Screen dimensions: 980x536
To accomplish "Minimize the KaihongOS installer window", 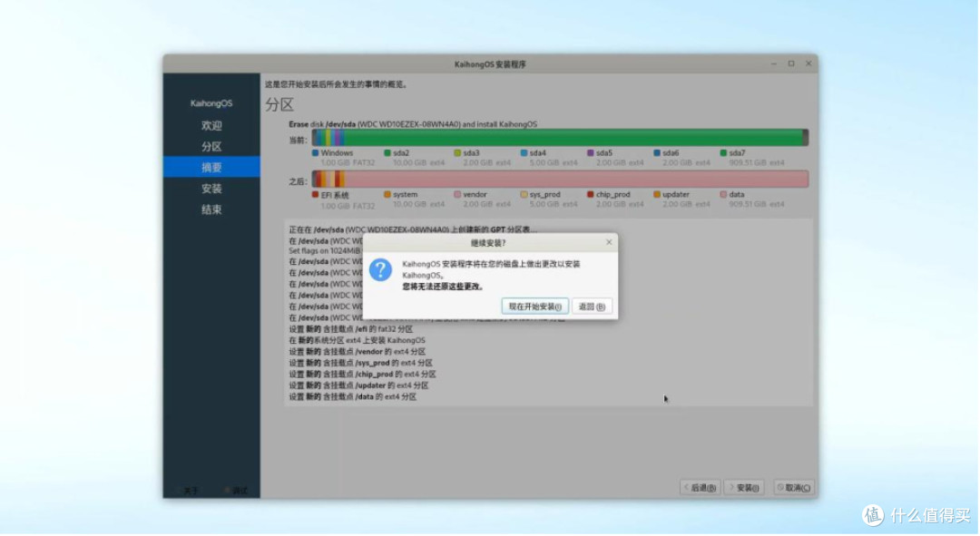I will (774, 63).
